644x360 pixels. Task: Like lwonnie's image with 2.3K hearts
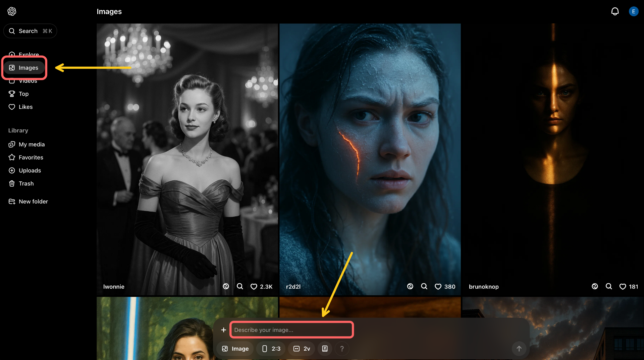tap(254, 287)
